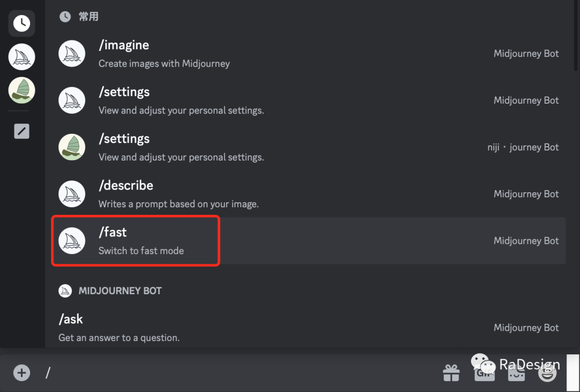
Task: Click the plus attachment button in message bar
Action: [x=21, y=373]
